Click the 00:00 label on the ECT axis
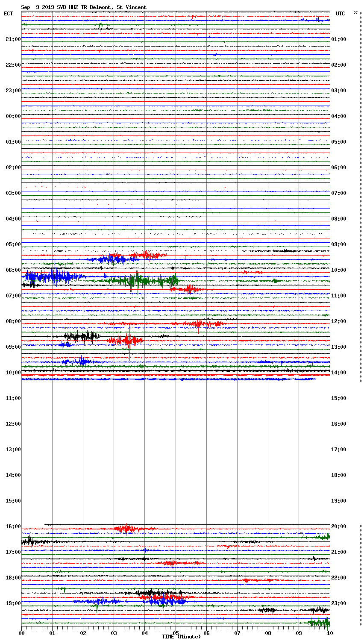Viewport: 364px width, 641px height. tap(13, 116)
